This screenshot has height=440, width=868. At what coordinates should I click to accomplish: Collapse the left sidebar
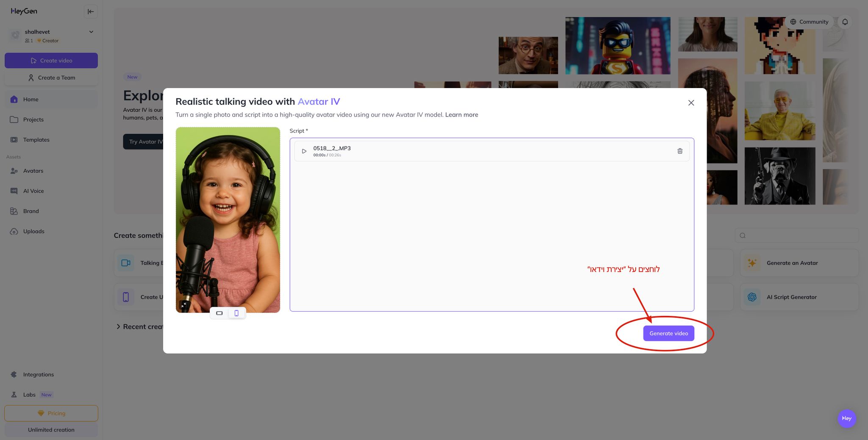(x=91, y=11)
